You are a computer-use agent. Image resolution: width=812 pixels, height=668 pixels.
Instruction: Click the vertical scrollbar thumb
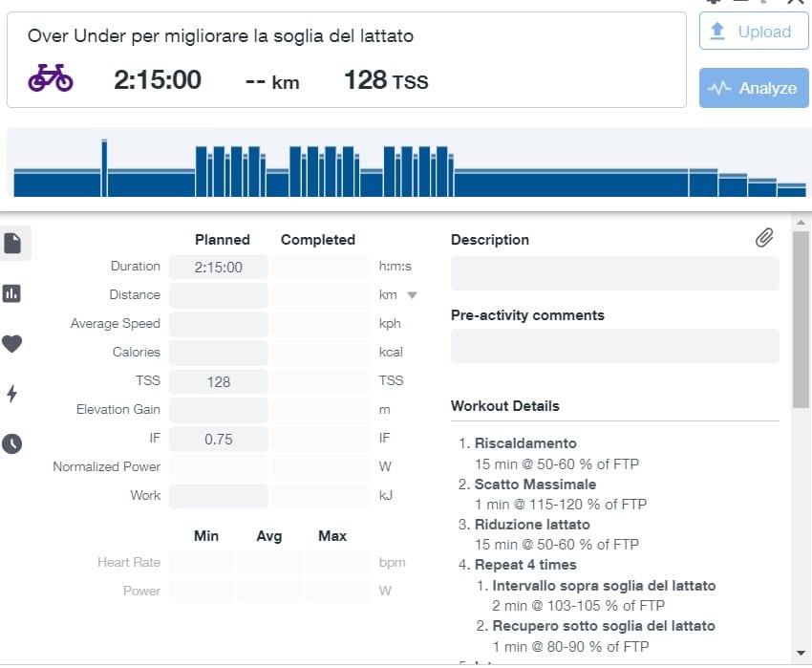[801, 320]
